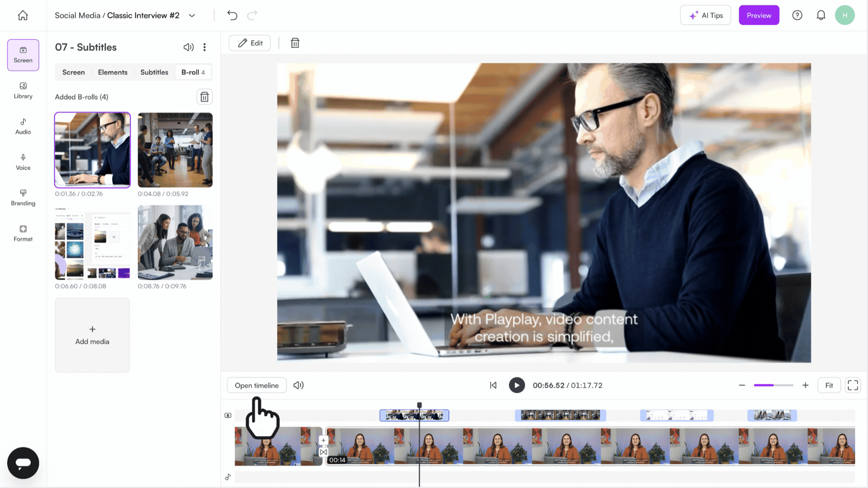
Task: Click the Open timeline button
Action: (257, 385)
